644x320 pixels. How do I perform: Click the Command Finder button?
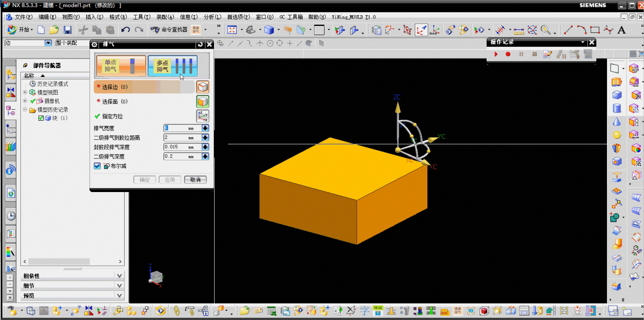pyautogui.click(x=169, y=30)
